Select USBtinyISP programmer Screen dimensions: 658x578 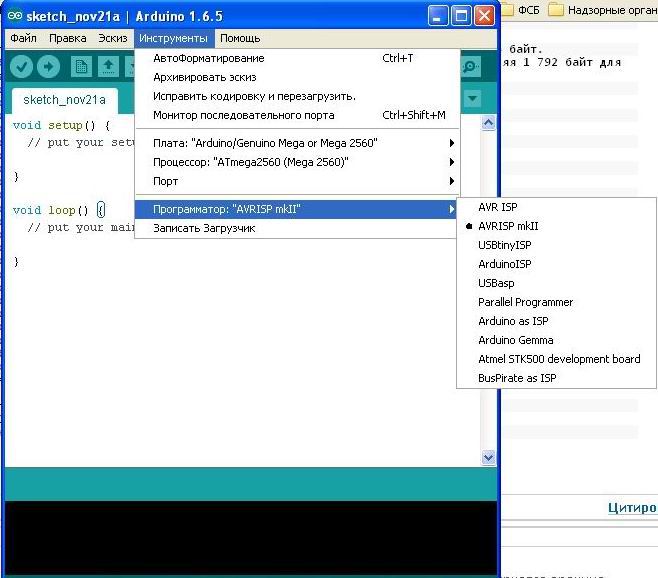(x=556, y=245)
